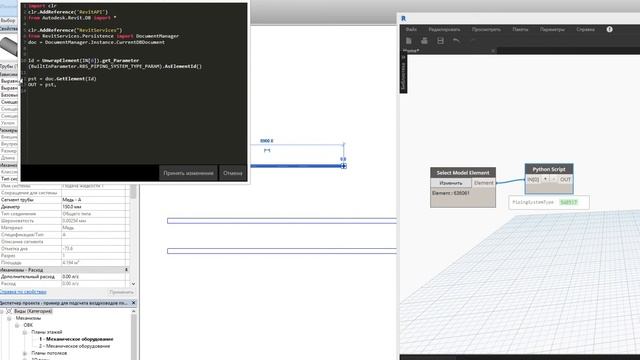Viewport: 640px width, 360px height.
Task: Open view 1 - Механическое оборудование
Action: [76, 339]
